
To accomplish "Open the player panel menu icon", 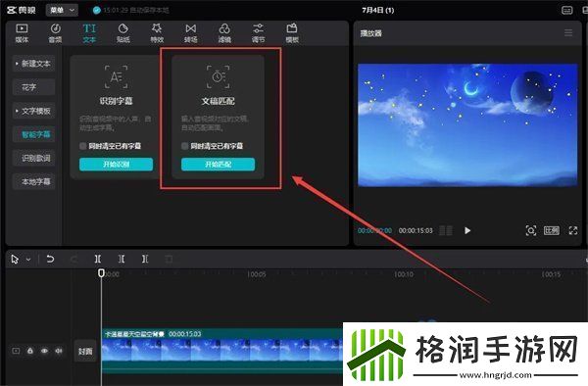I will [568, 33].
